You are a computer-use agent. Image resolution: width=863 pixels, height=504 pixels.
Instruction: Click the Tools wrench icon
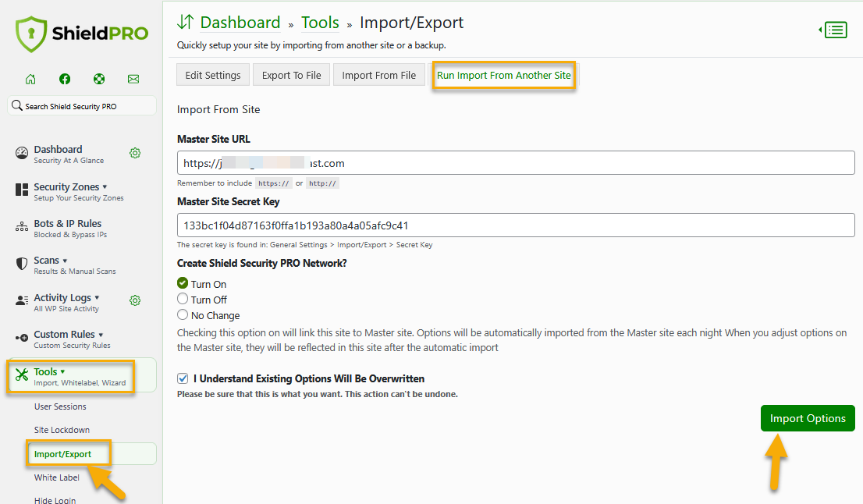click(x=22, y=374)
